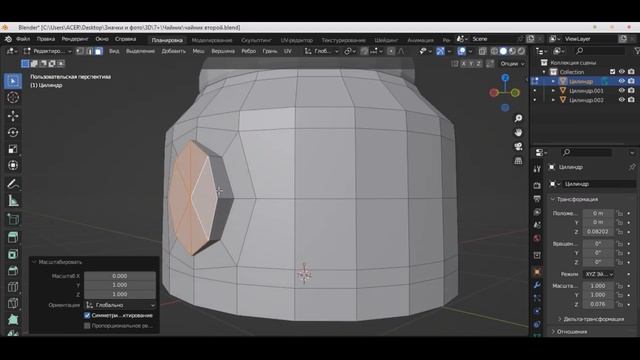
Task: Expand the Дельта-трансформация panel
Action: pos(591,319)
